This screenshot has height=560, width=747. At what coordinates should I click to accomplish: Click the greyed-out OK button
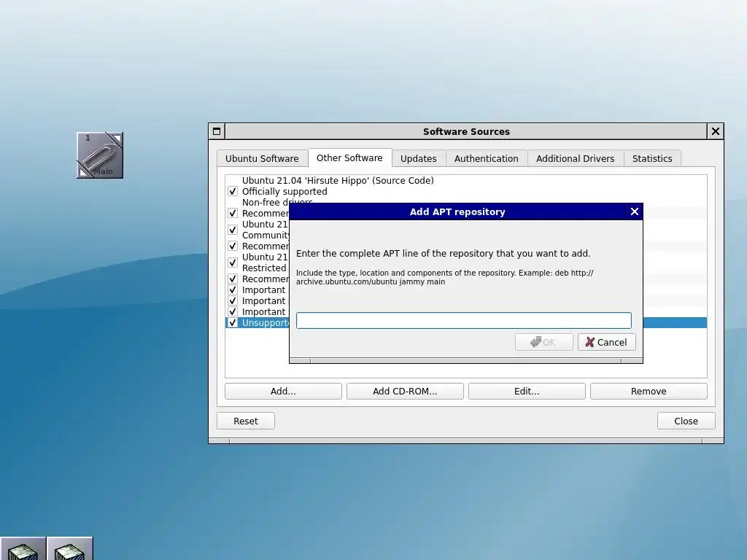pyautogui.click(x=543, y=342)
